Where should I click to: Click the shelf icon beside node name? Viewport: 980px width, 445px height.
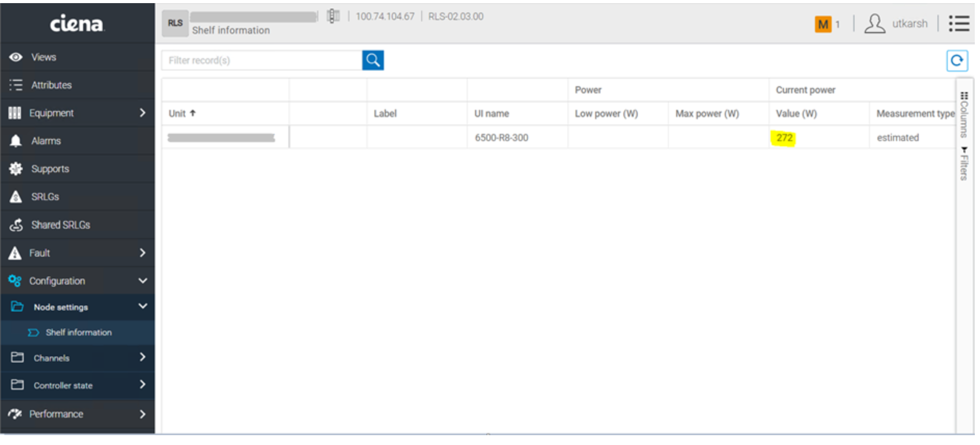pos(333,16)
